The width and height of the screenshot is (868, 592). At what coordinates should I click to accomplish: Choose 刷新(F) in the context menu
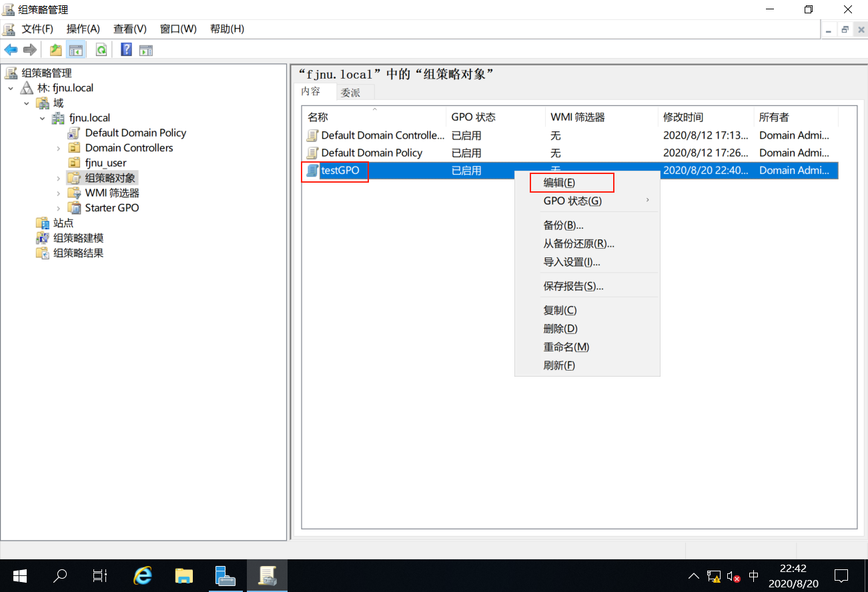(x=587, y=365)
